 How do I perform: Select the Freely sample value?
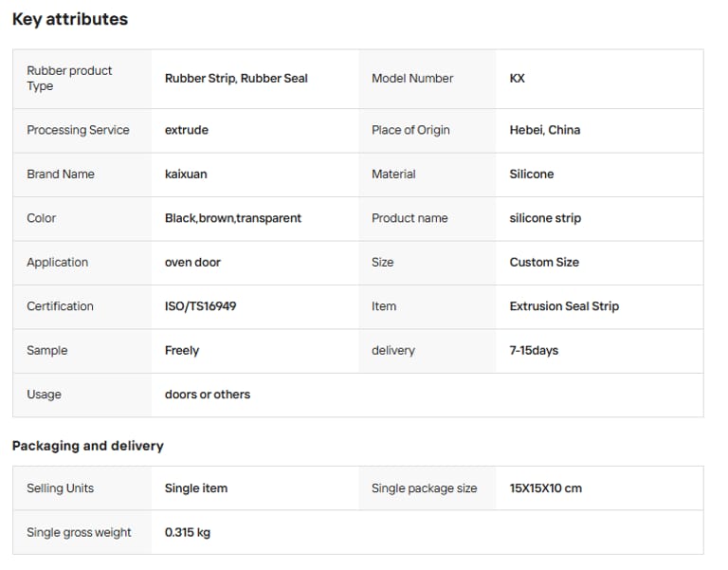(x=182, y=351)
